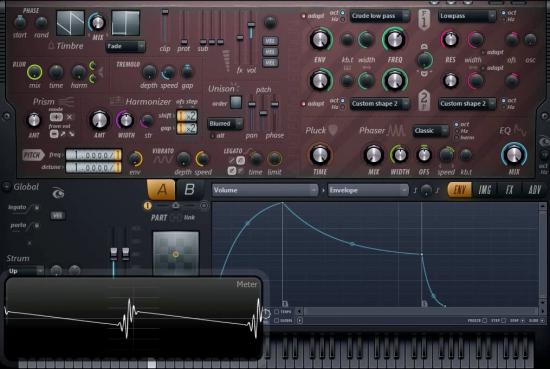550x369 pixels.
Task: Click the Blur mix knob
Action: pos(34,73)
